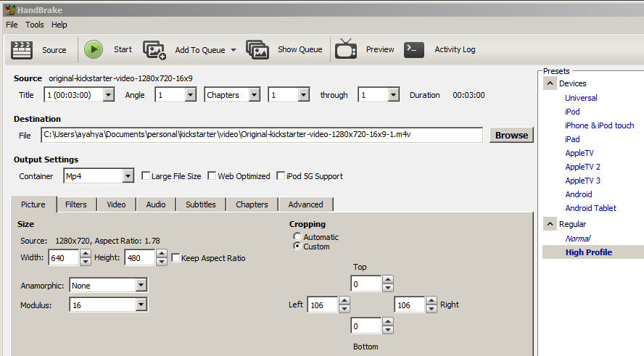Image resolution: width=644 pixels, height=356 pixels.
Task: Select the AppleTV 2 preset
Action: [x=582, y=167]
